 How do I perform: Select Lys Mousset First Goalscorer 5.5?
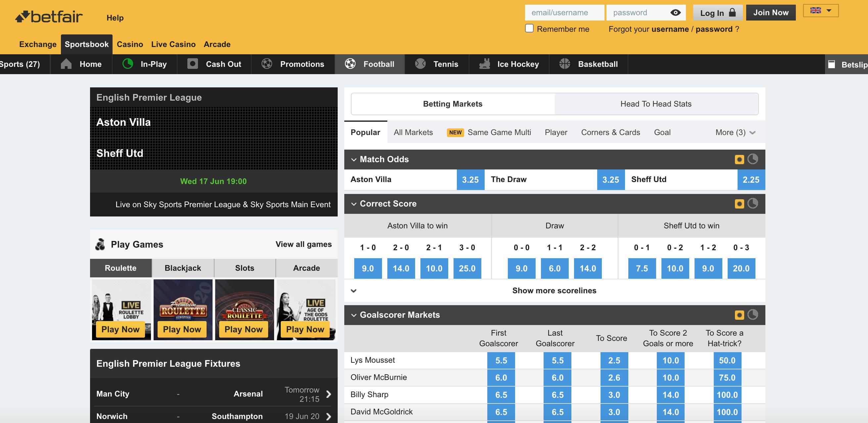[x=501, y=360]
